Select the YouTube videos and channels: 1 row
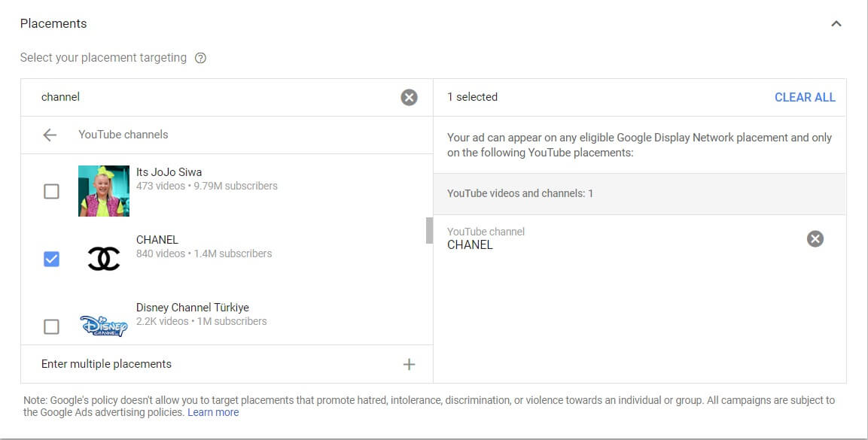The height and width of the screenshot is (440, 868). 640,194
